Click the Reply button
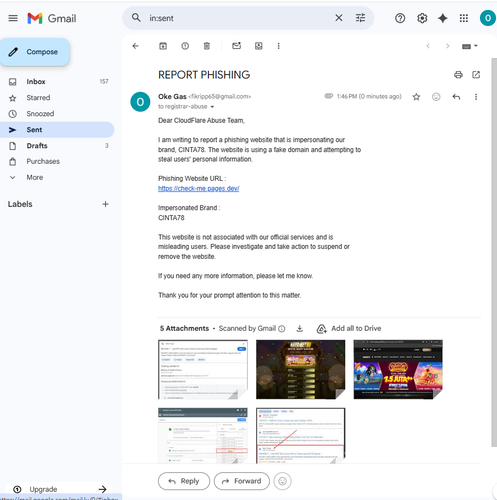The height and width of the screenshot is (500, 497). coord(184,481)
